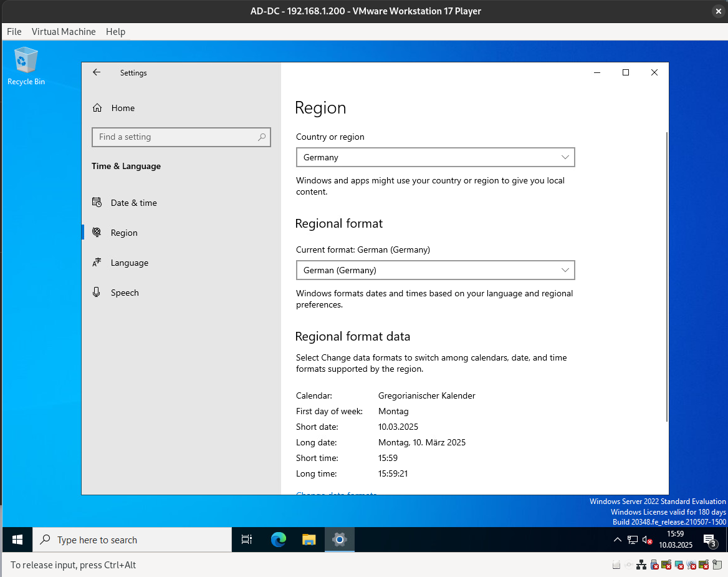Open Date & time settings

click(x=133, y=203)
